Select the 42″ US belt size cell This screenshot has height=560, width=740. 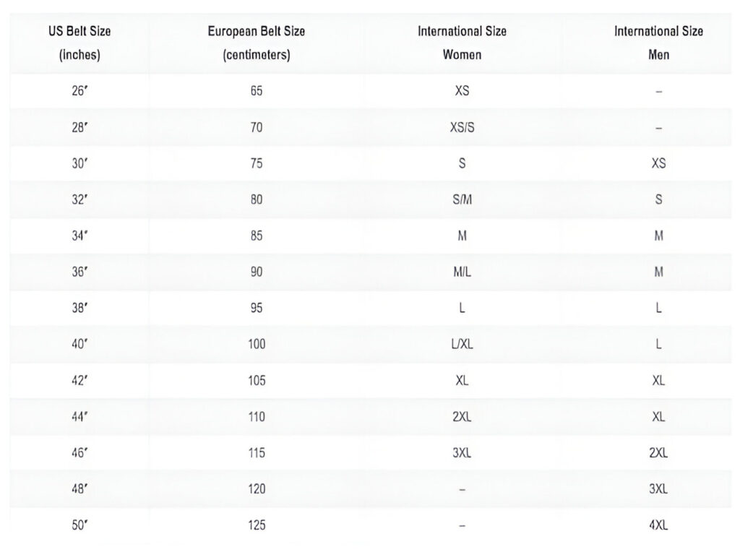click(79, 381)
